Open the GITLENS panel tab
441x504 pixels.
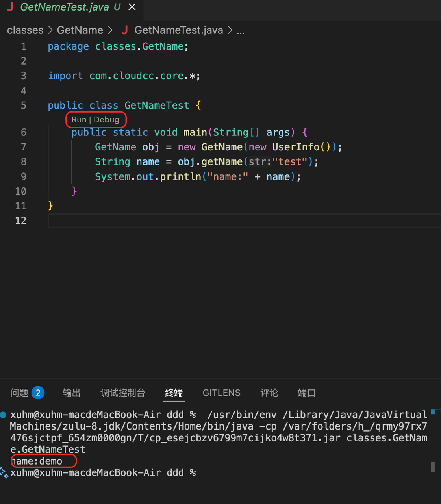click(x=221, y=393)
